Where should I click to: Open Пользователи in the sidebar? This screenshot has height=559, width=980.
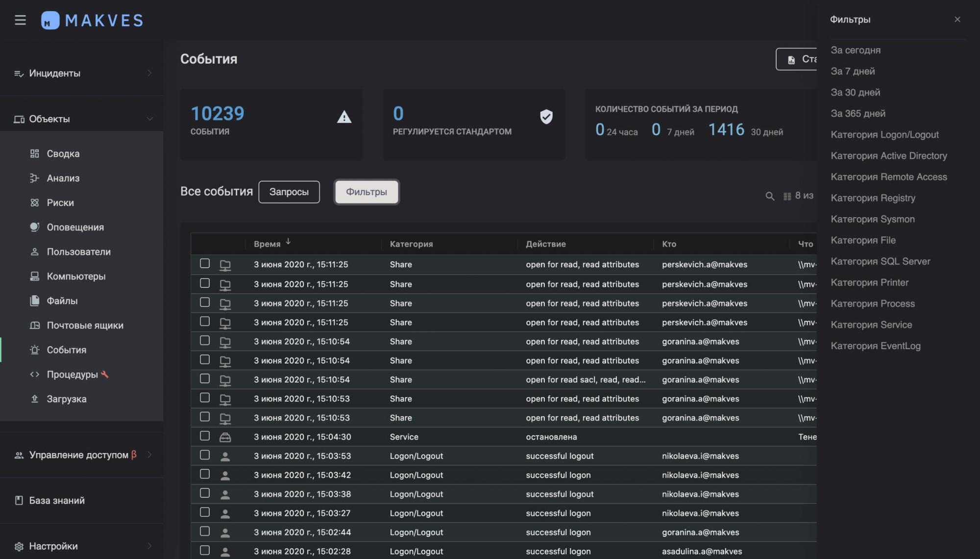78,252
